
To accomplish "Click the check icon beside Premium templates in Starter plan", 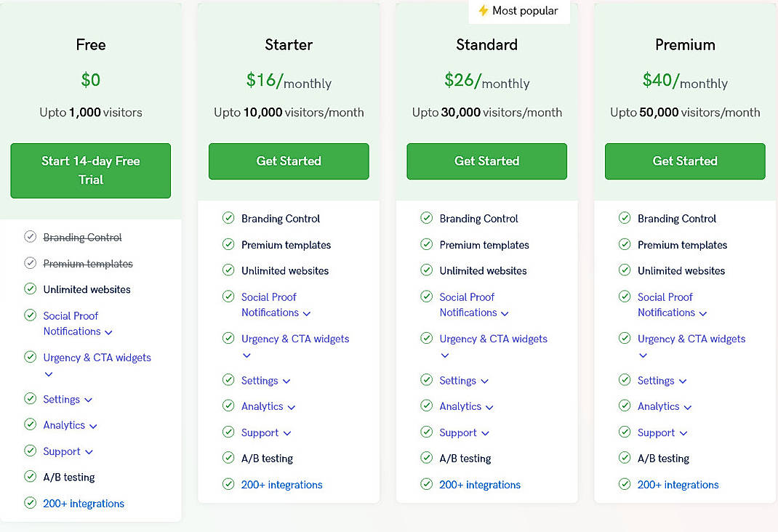I will pyautogui.click(x=228, y=245).
